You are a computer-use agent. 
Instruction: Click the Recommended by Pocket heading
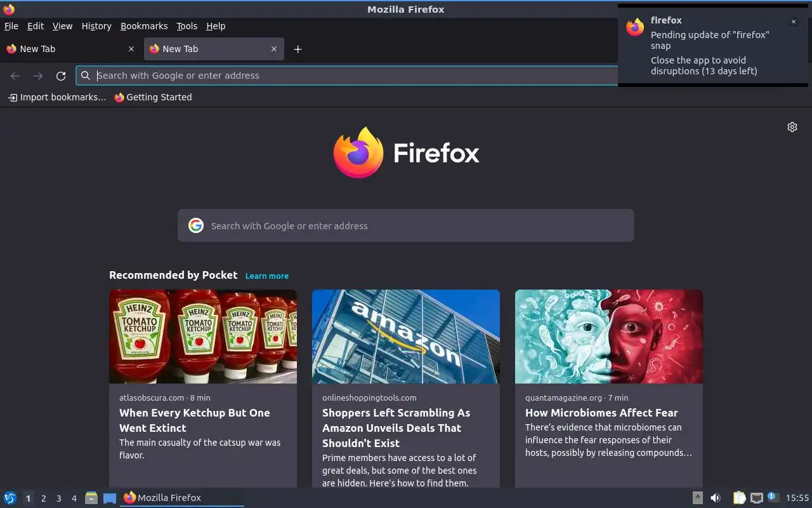click(x=173, y=275)
